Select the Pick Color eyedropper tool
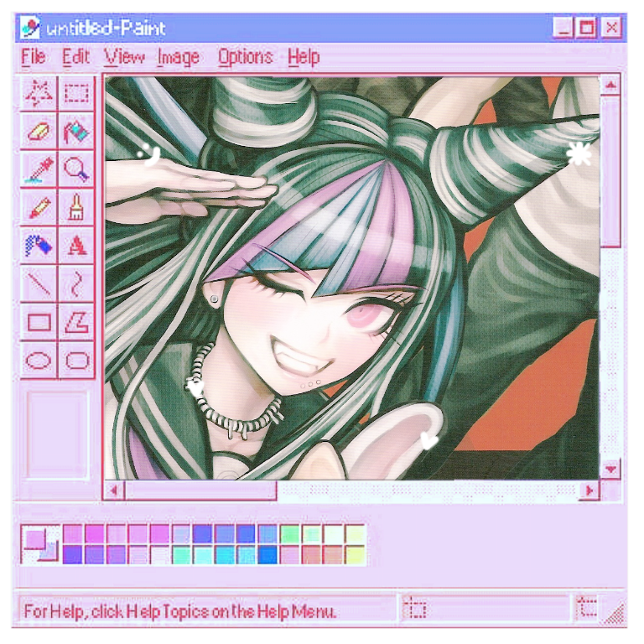The height and width of the screenshot is (644, 644). point(39,170)
